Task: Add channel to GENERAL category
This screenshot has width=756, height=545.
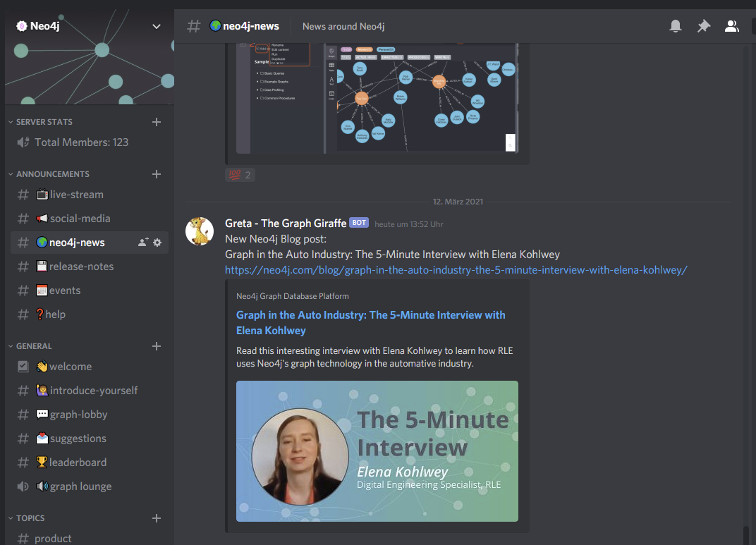Action: click(x=157, y=346)
